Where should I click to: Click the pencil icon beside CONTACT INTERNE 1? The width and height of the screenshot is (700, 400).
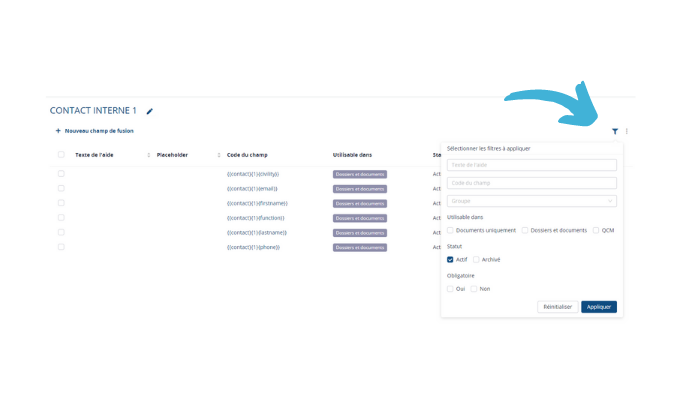click(x=150, y=111)
